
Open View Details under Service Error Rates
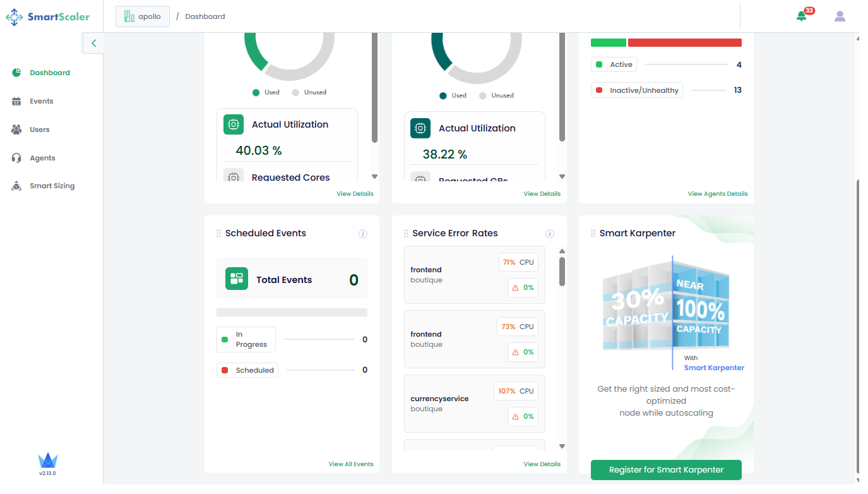click(x=542, y=464)
